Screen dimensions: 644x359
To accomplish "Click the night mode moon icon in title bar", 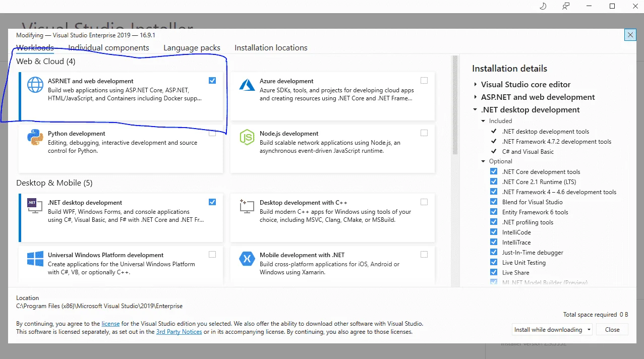I will [543, 6].
